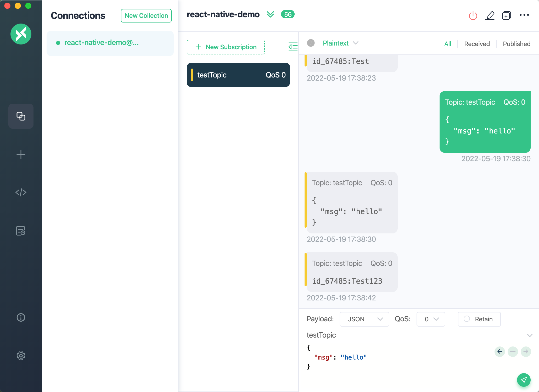
Task: Click the New Collection button
Action: (x=147, y=15)
